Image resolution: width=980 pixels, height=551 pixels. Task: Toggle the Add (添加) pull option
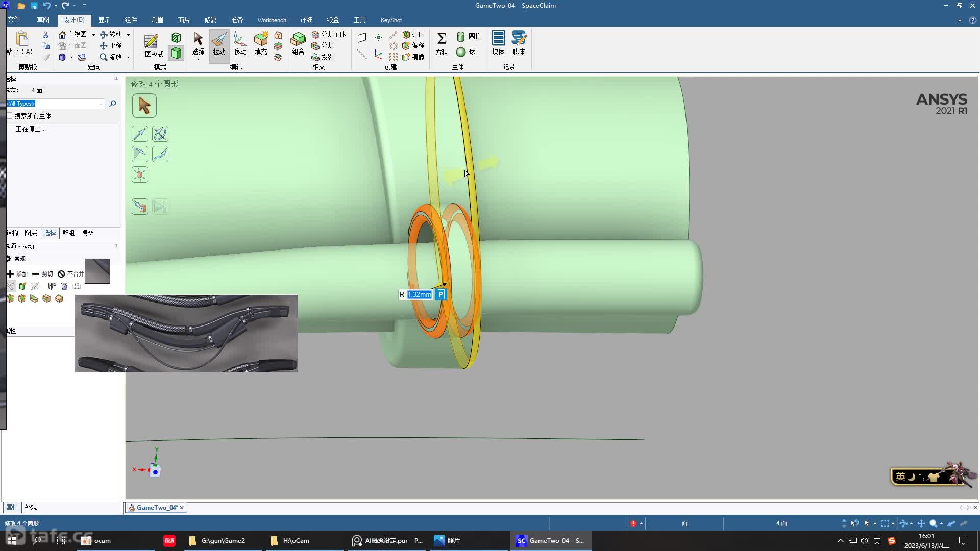[17, 274]
